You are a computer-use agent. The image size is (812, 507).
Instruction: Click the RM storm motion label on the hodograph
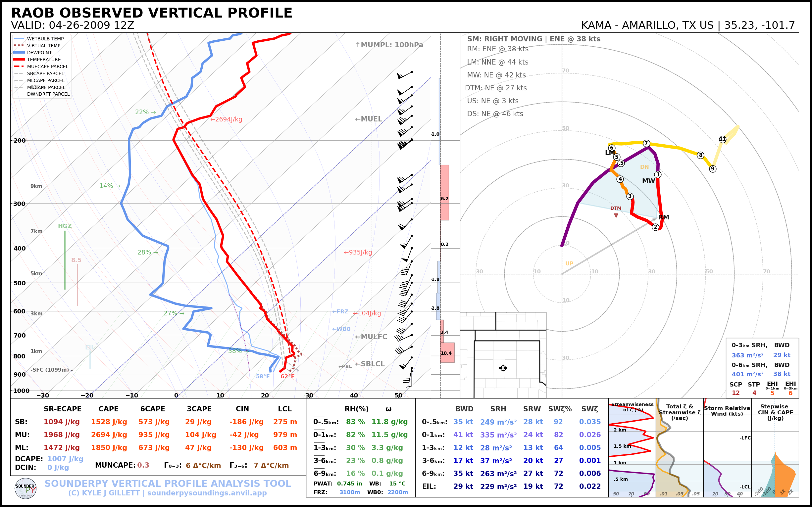(663, 217)
